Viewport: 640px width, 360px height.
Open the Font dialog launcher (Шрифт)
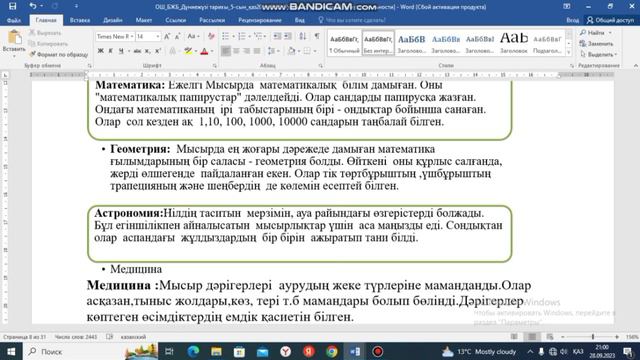pyautogui.click(x=215, y=65)
